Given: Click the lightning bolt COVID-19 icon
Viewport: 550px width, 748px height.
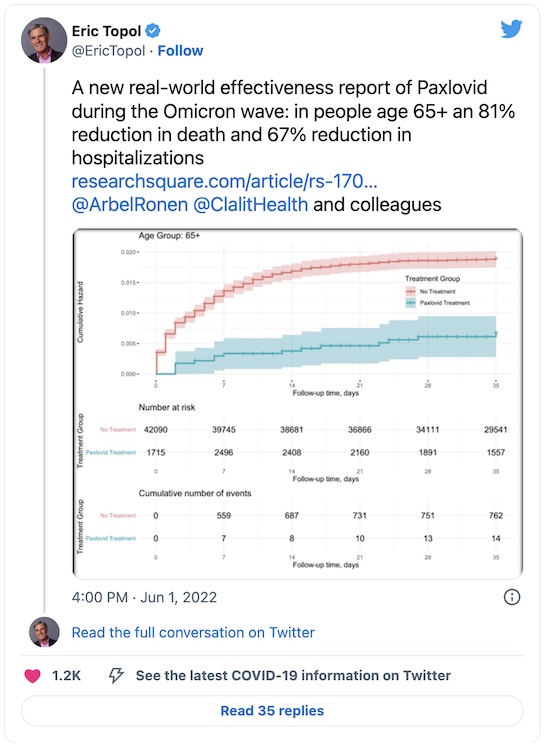Looking at the screenshot, I should 116,675.
